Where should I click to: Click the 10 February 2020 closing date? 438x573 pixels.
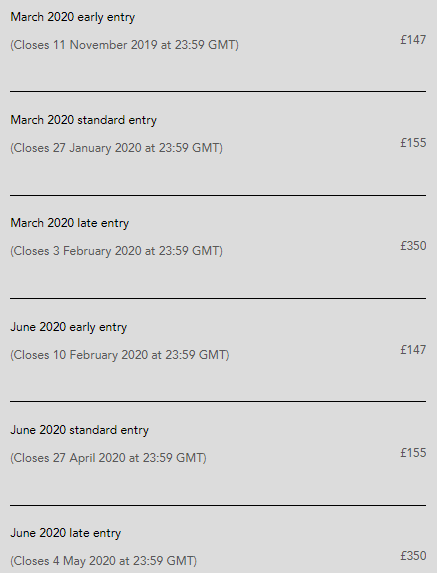tap(119, 355)
